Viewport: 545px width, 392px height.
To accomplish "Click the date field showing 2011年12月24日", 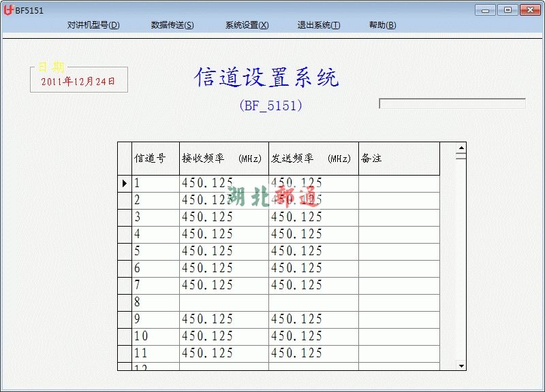I will [x=78, y=81].
